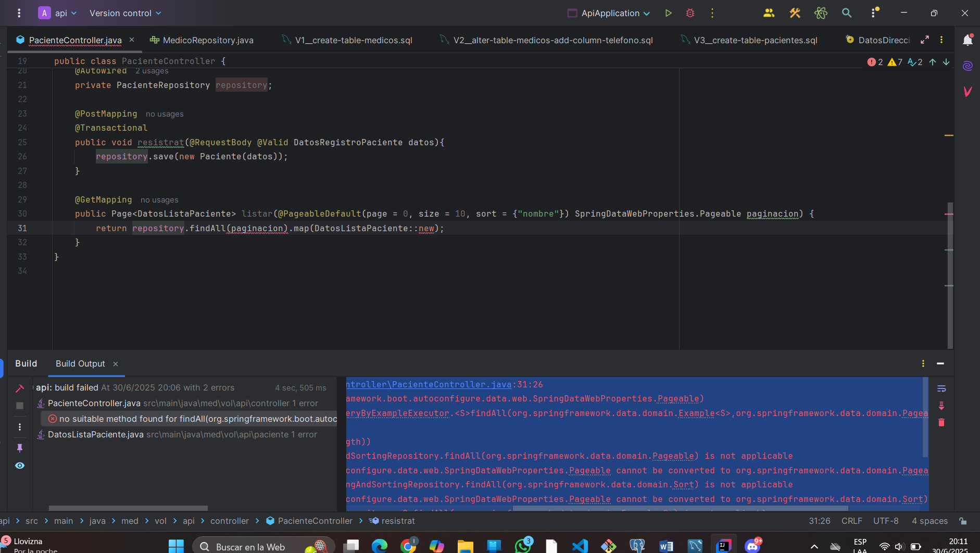Open Visual Studio Code from taskbar
The width and height of the screenshot is (980, 553).
click(x=580, y=546)
